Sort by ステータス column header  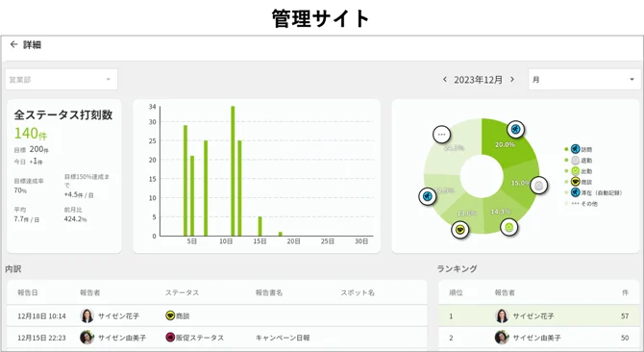182,292
